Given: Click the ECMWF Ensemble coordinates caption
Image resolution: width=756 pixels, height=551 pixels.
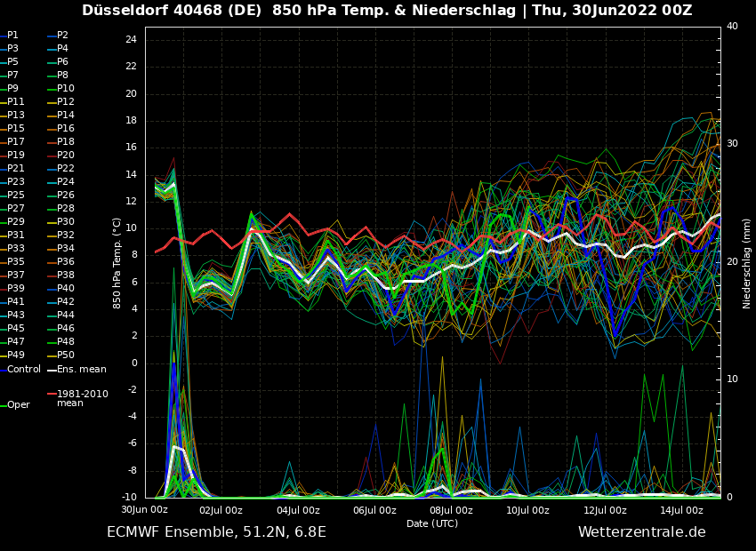Looking at the screenshot, I should point(216,532).
